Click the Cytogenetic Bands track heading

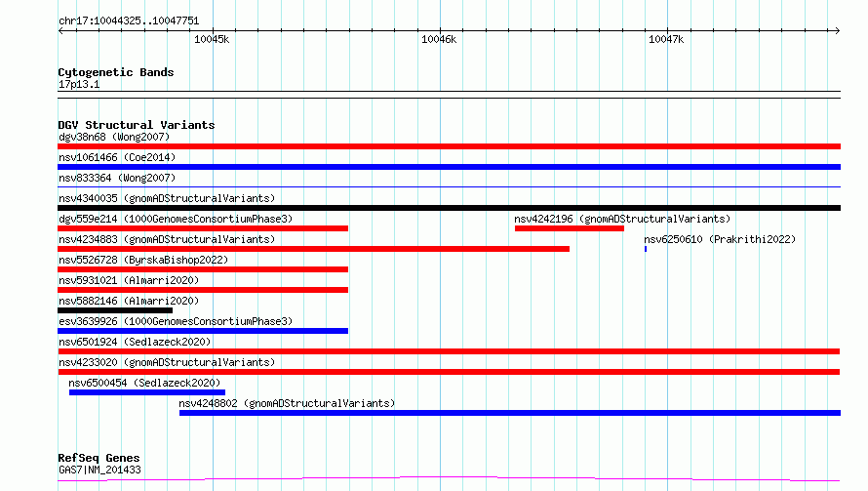tap(116, 72)
